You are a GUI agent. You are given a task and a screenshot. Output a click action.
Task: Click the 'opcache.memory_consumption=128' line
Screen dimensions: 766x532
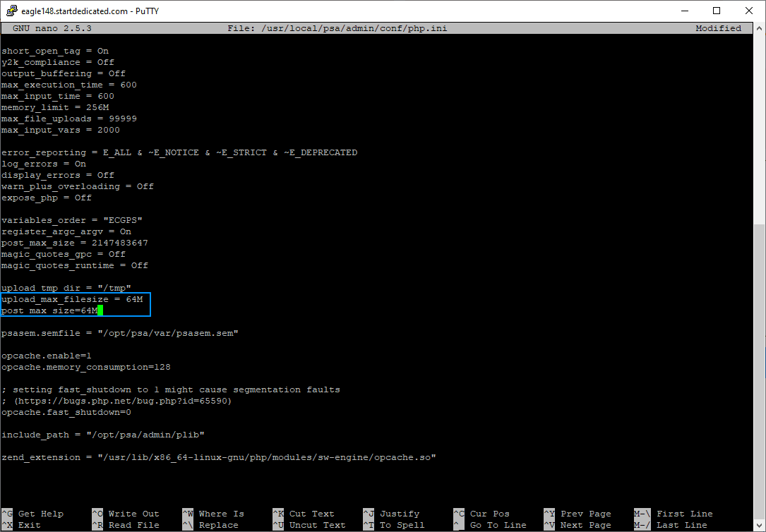[x=86, y=366]
